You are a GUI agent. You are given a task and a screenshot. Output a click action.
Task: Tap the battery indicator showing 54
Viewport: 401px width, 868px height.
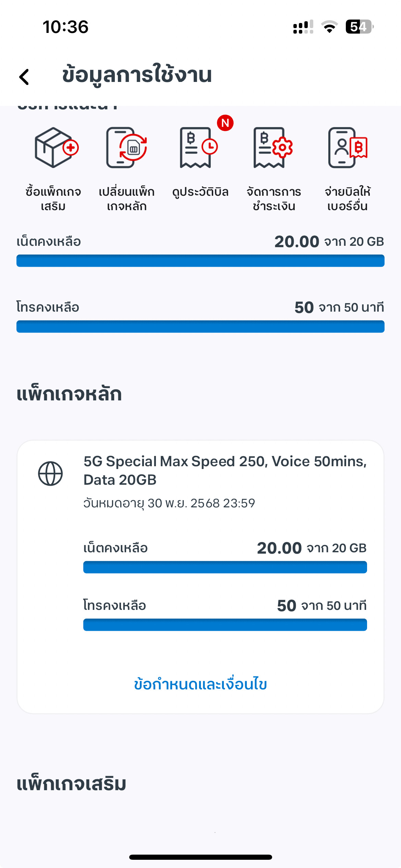(359, 27)
